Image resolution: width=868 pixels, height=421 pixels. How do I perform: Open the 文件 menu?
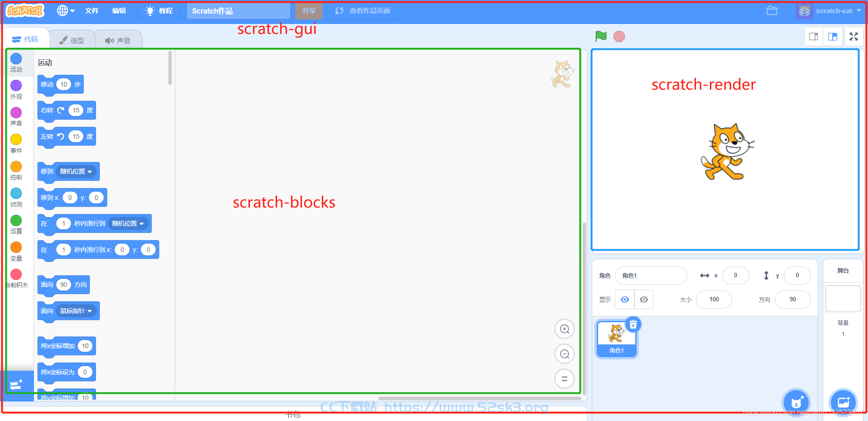coord(92,10)
